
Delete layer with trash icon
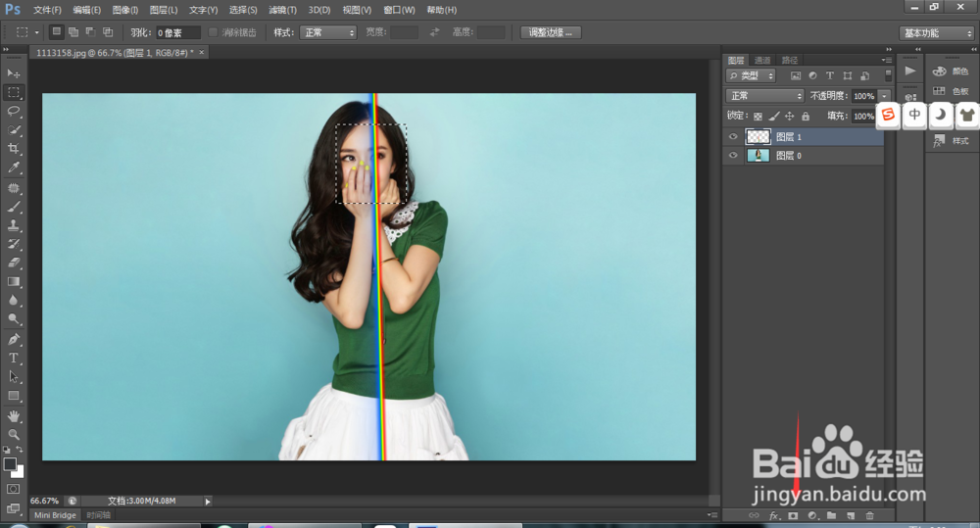[869, 516]
